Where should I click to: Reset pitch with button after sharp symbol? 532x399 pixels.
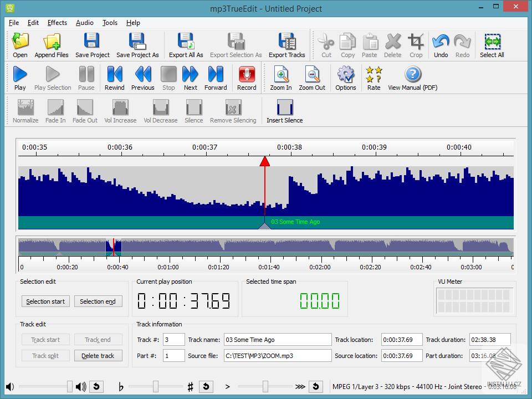point(206,386)
